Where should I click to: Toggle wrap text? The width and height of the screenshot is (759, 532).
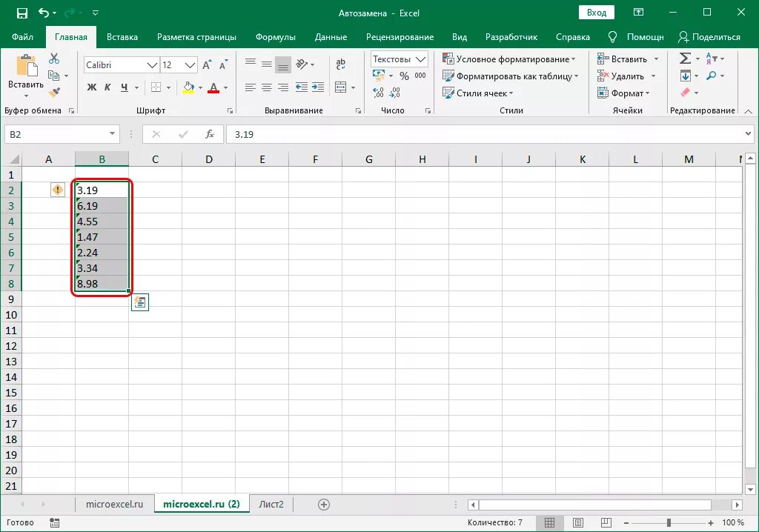pos(341,64)
